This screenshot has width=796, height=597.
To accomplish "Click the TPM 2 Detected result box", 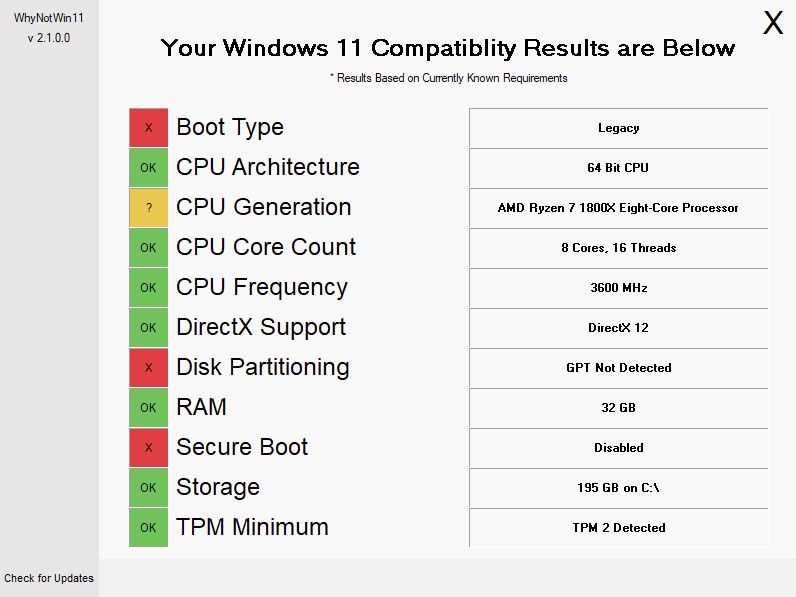I will [618, 528].
